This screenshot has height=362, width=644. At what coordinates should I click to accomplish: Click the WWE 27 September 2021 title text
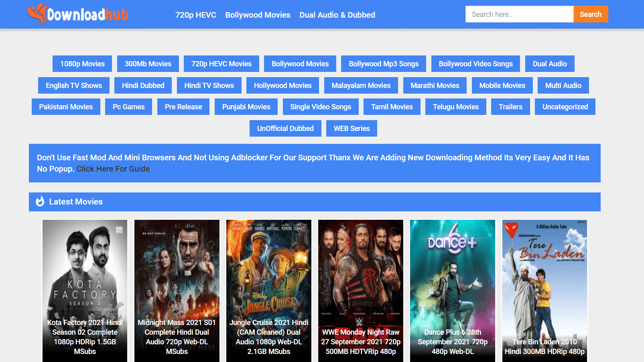click(361, 342)
